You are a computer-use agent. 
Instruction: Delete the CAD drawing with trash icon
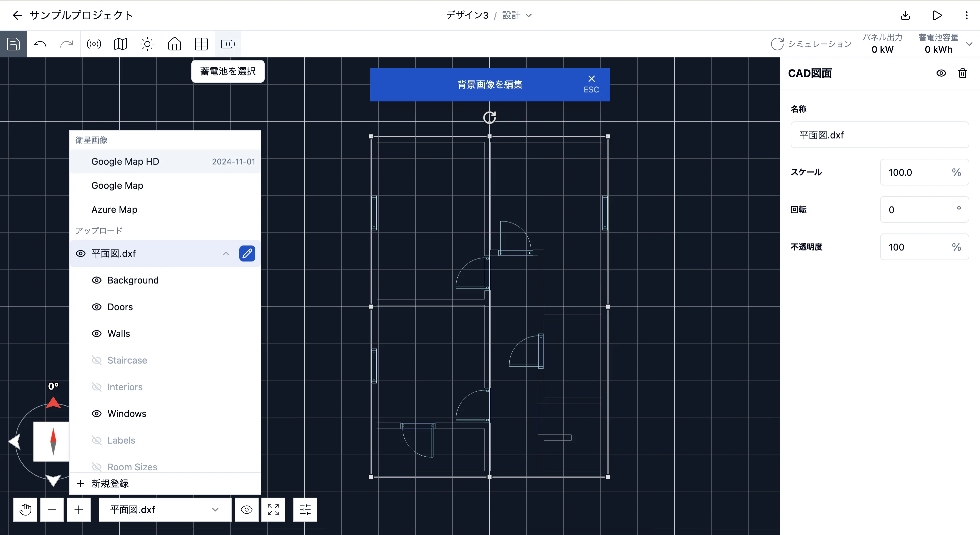coord(963,73)
